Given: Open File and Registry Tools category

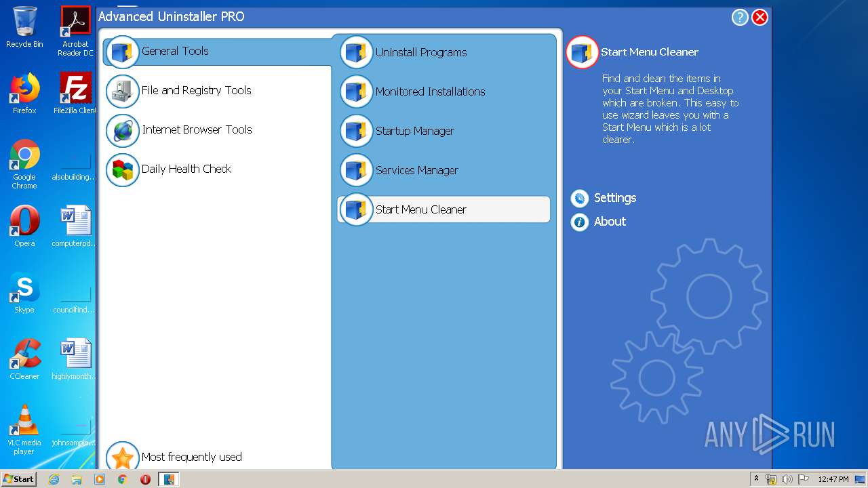Looking at the screenshot, I should tap(196, 90).
